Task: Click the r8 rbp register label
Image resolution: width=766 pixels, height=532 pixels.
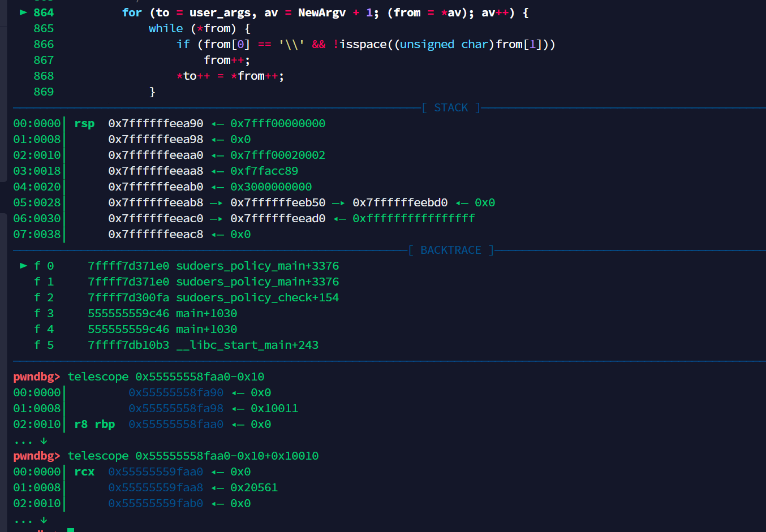Action: [94, 424]
